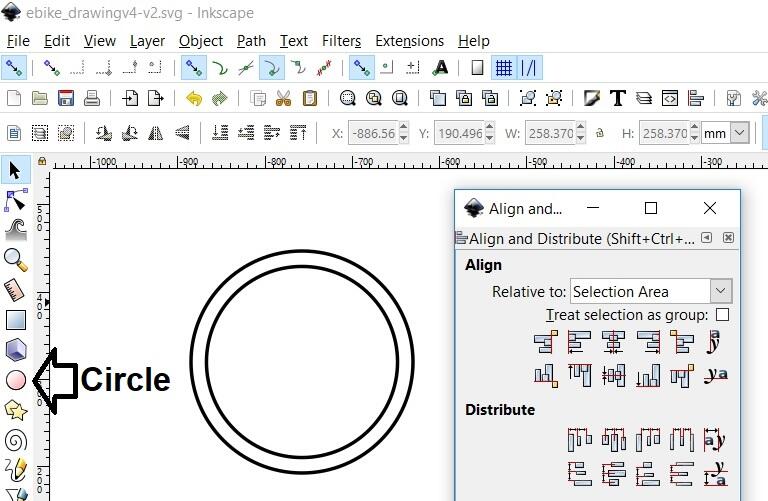Click the Undo yellow arrow
This screenshot has height=501, width=768.
point(194,99)
